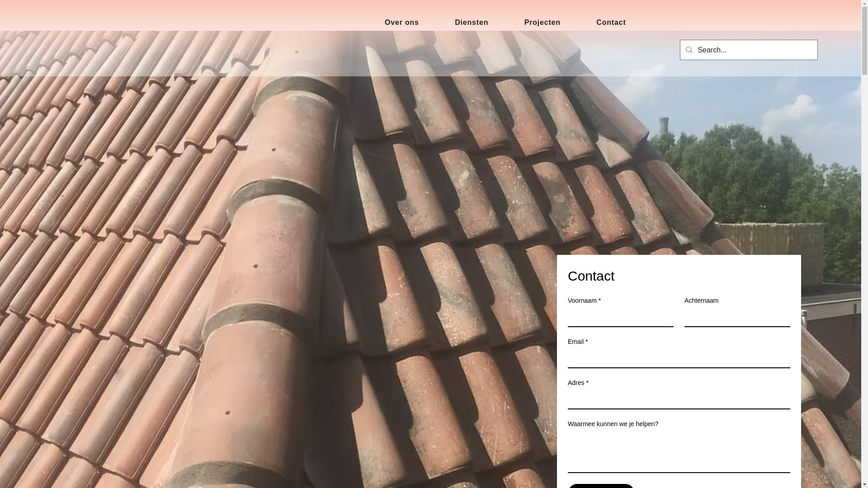
Task: Click the search magnifier icon
Action: tap(689, 50)
